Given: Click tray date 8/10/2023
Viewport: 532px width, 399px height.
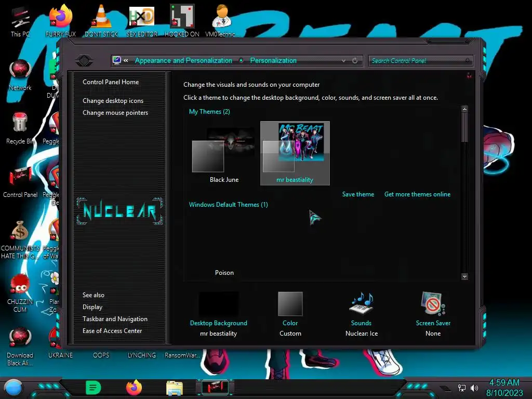Looking at the screenshot, I should tap(504, 393).
